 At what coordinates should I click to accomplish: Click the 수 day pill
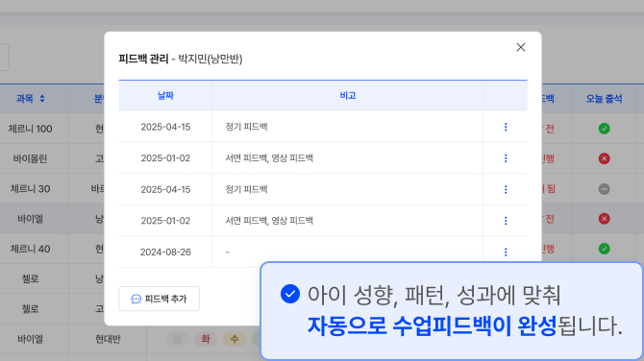tap(235, 339)
